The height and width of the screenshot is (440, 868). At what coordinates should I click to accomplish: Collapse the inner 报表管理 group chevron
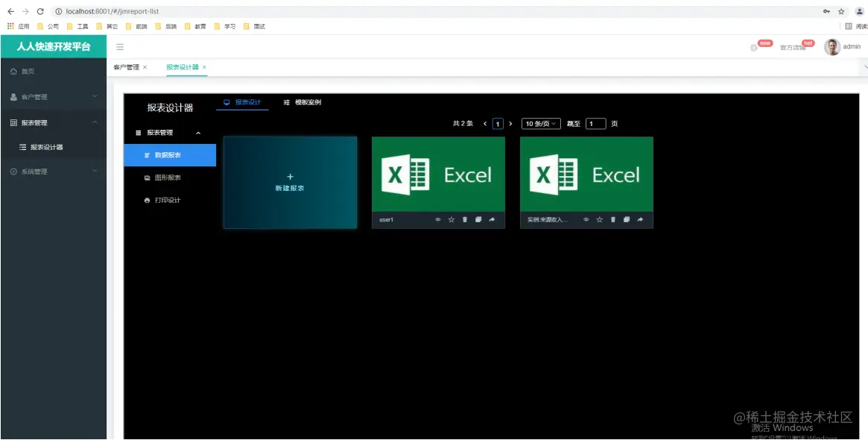click(x=198, y=133)
